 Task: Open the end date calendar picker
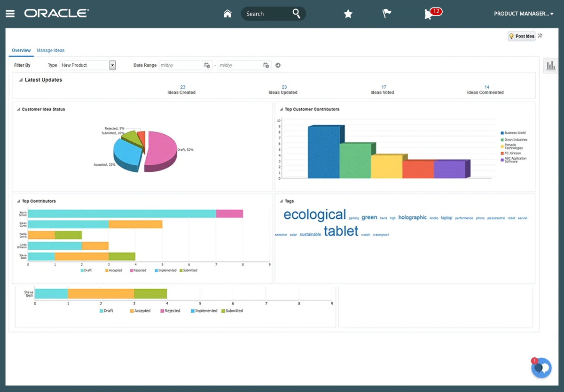(266, 65)
